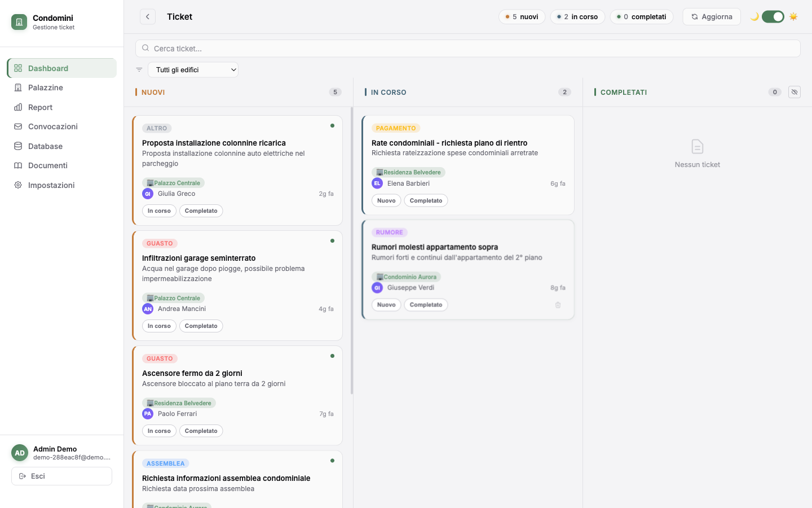The width and height of the screenshot is (812, 508).
Task: Navigate to Database section
Action: [62, 146]
